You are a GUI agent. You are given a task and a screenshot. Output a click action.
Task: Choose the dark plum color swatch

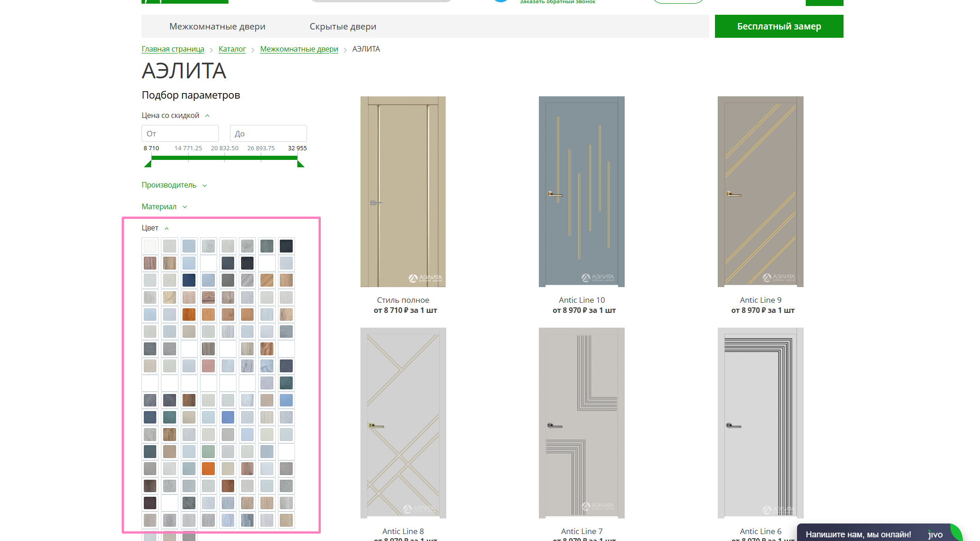pyautogui.click(x=150, y=503)
